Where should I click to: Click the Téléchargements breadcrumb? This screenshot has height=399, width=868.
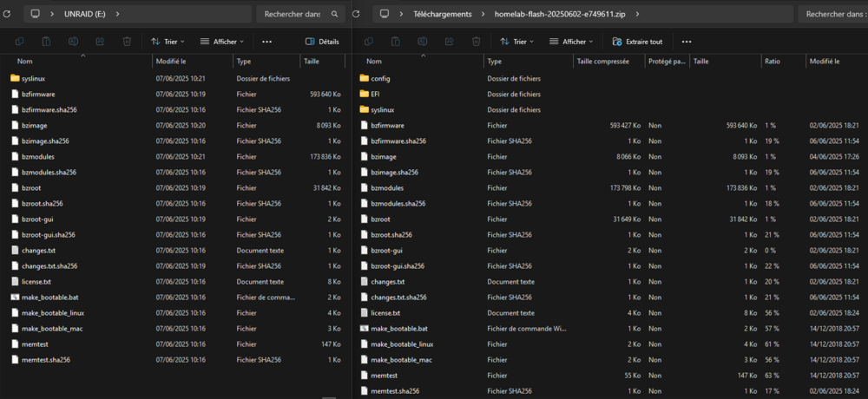443,14
